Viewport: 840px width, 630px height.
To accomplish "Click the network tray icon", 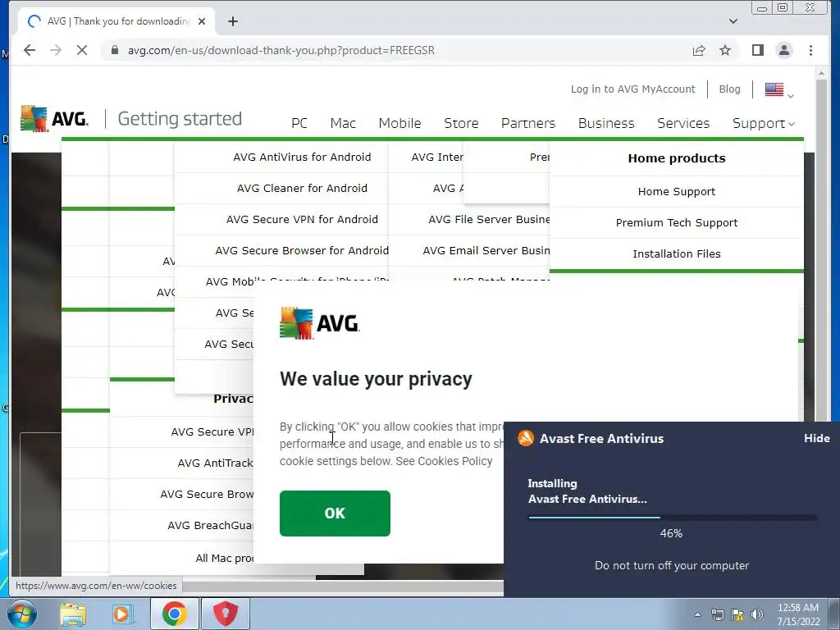I will point(717,614).
